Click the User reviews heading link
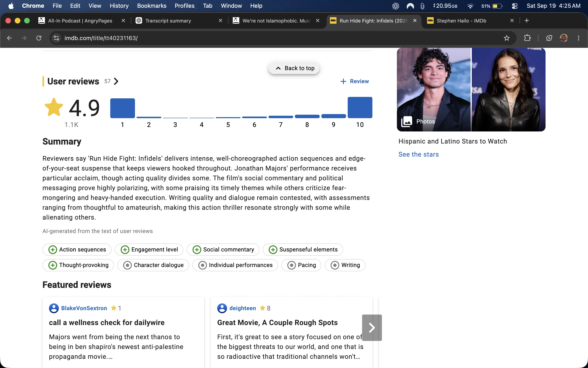Viewport: 588px width, 368px height. (x=73, y=81)
